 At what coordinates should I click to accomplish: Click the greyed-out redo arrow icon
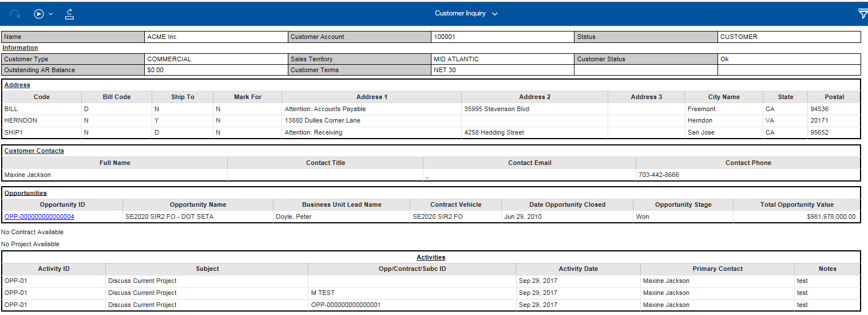tap(15, 14)
